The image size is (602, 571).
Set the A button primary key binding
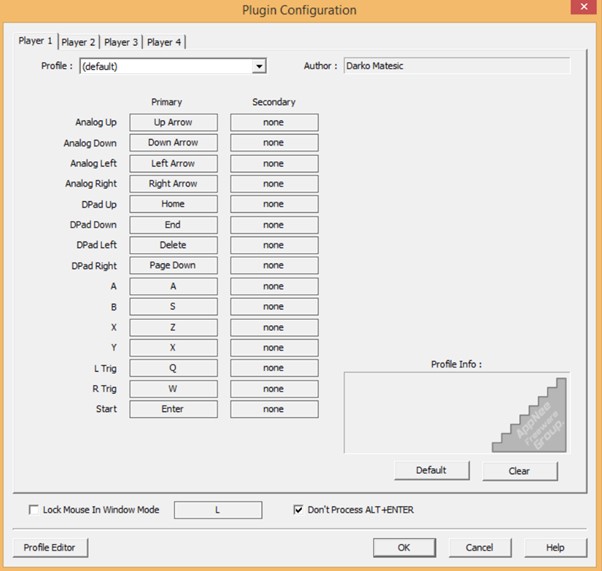pos(174,286)
